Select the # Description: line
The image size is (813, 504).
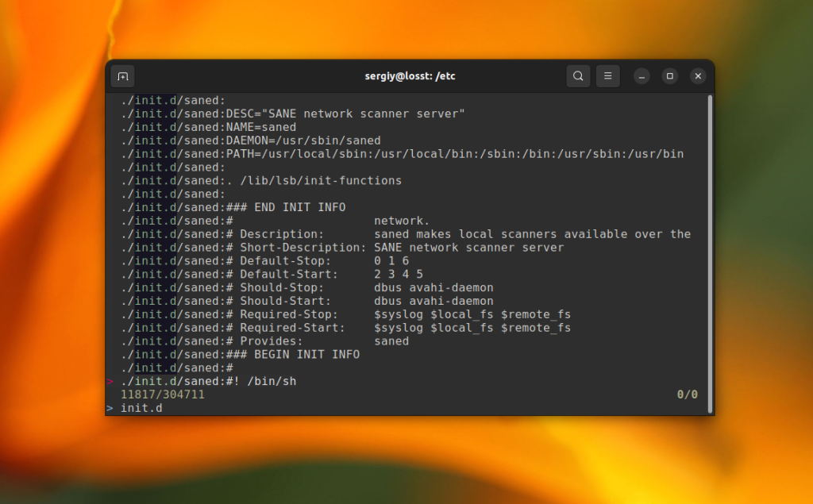[x=406, y=234]
